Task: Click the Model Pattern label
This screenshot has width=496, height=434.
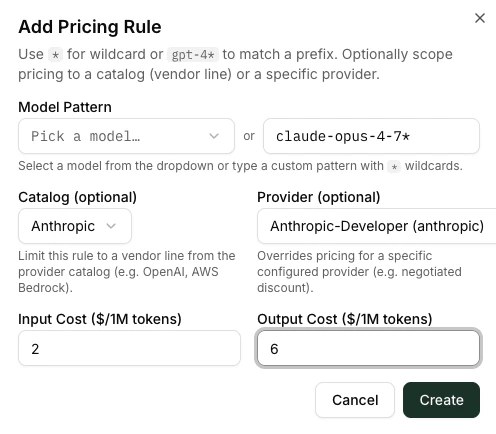Action: pos(65,107)
